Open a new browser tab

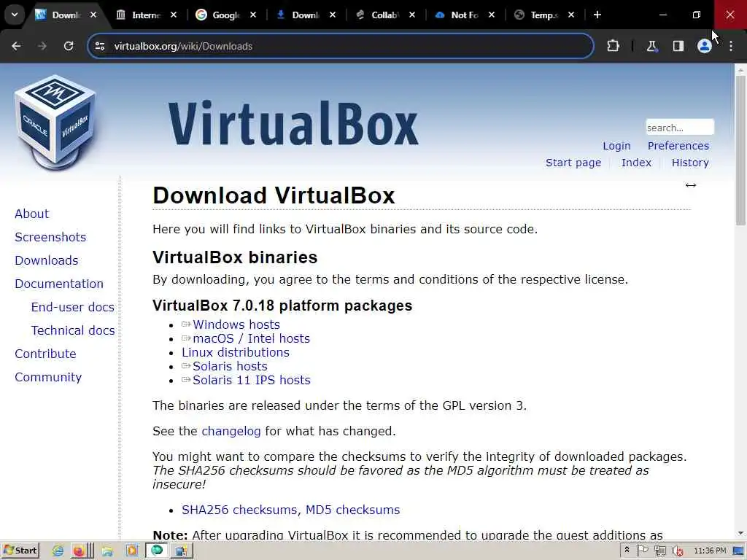coord(597,15)
